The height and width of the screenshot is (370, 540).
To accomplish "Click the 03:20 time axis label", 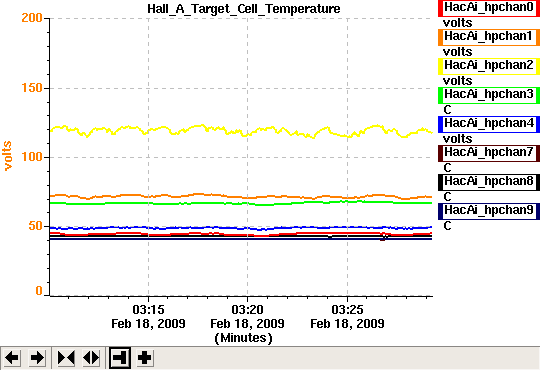I will point(247,310).
